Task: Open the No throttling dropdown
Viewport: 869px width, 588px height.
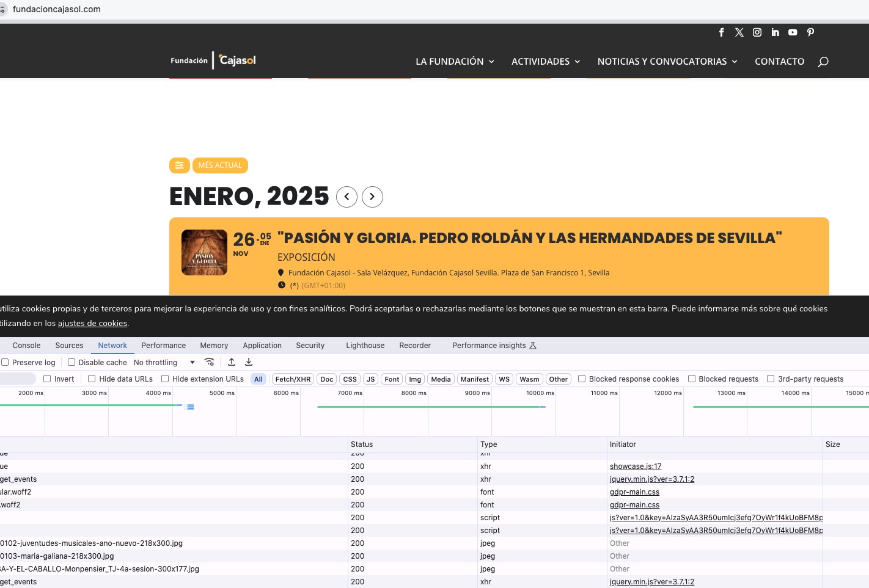Action: point(164,362)
